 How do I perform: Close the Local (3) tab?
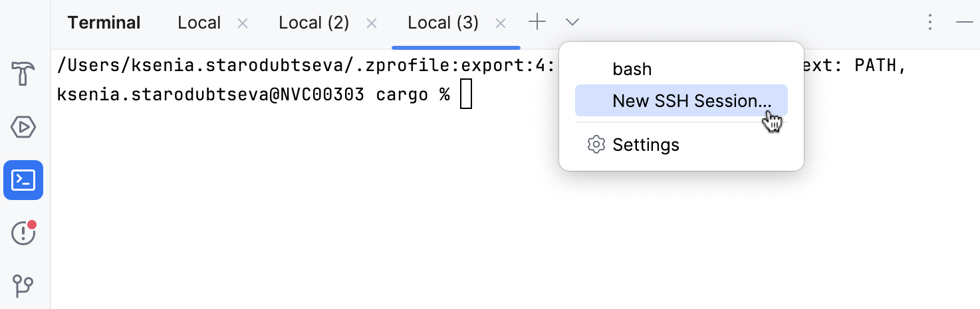[501, 23]
